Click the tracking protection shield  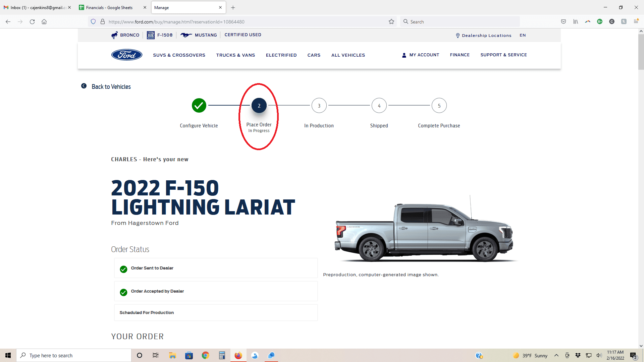coord(93,21)
